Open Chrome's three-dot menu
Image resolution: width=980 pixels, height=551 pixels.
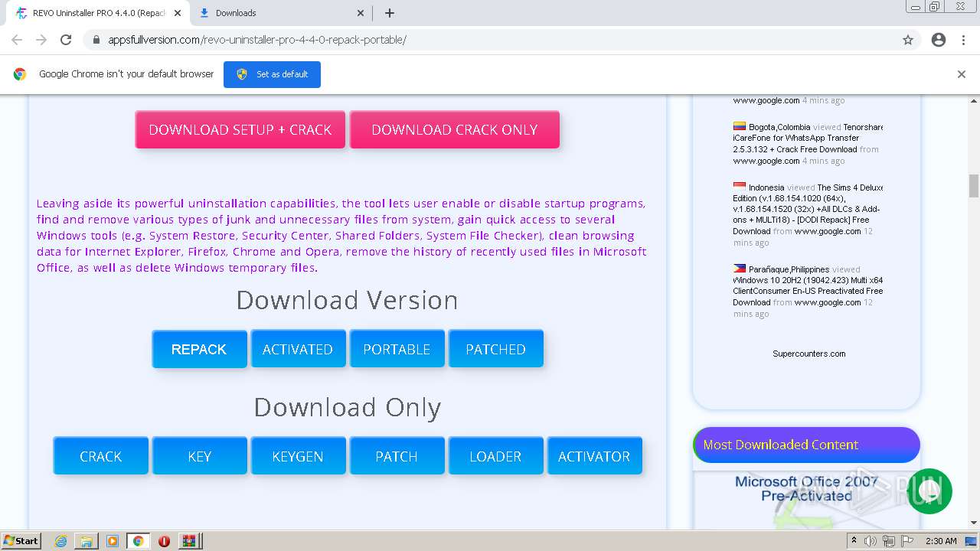963,40
